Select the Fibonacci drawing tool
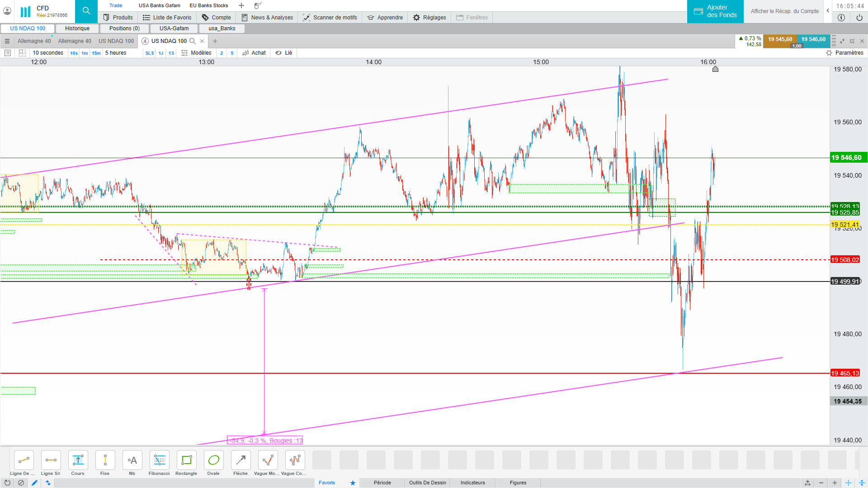868x488 pixels. [159, 460]
